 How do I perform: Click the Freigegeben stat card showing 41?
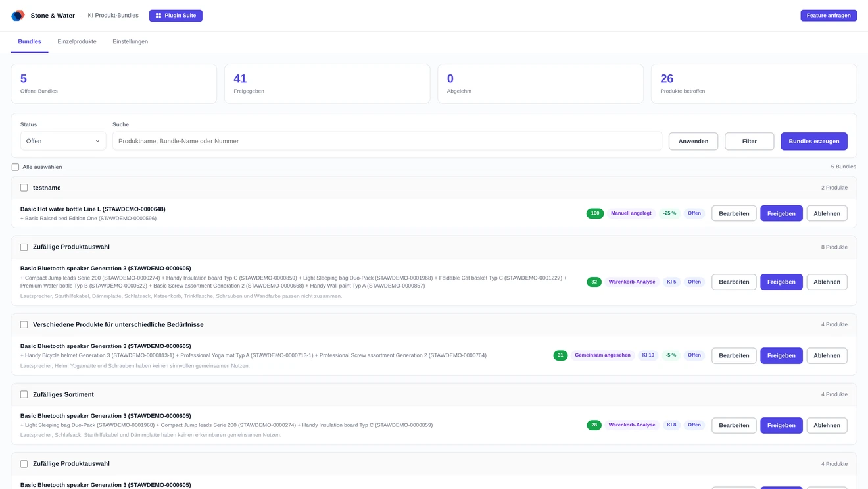(x=327, y=84)
